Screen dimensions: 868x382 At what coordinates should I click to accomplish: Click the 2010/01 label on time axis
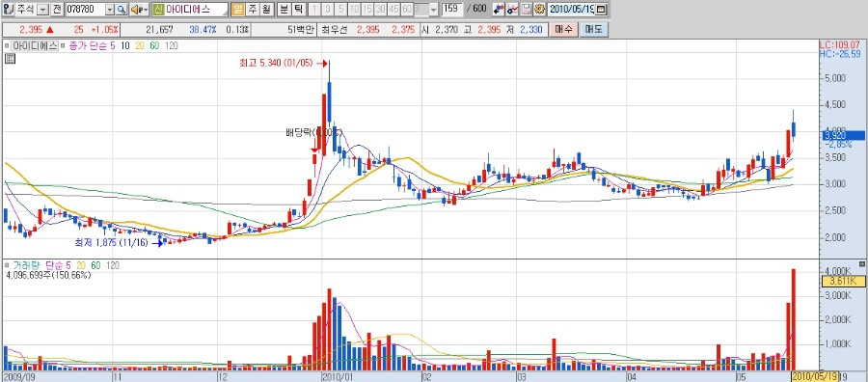coord(338,376)
